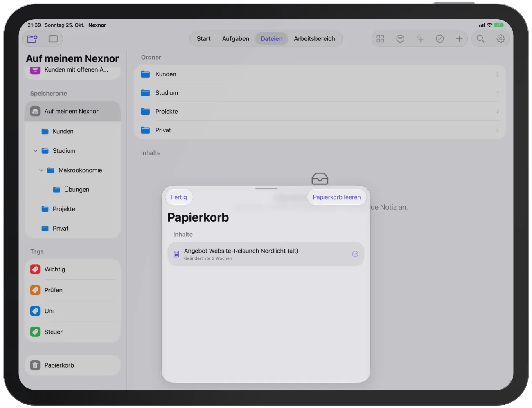Collapse the Makroökonomie subfolder
The image size is (532, 408).
(41, 170)
